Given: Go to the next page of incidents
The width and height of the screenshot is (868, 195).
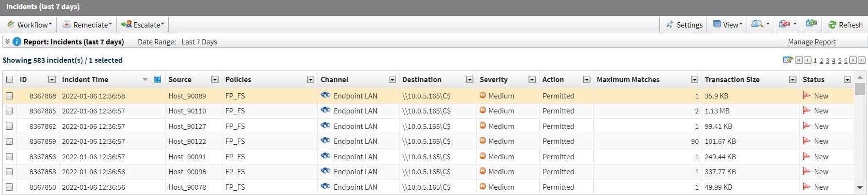Looking at the screenshot, I should click(853, 60).
